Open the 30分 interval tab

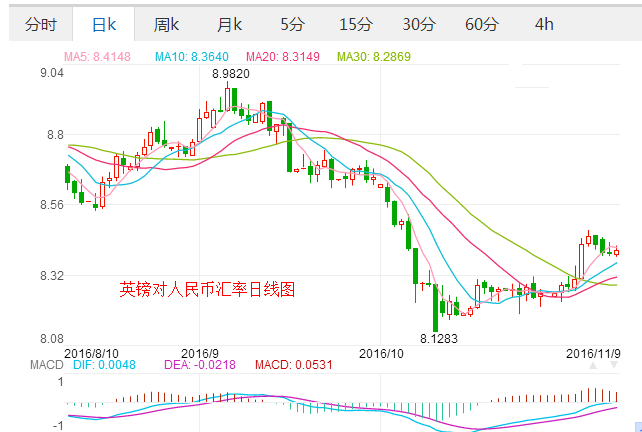[419, 24]
